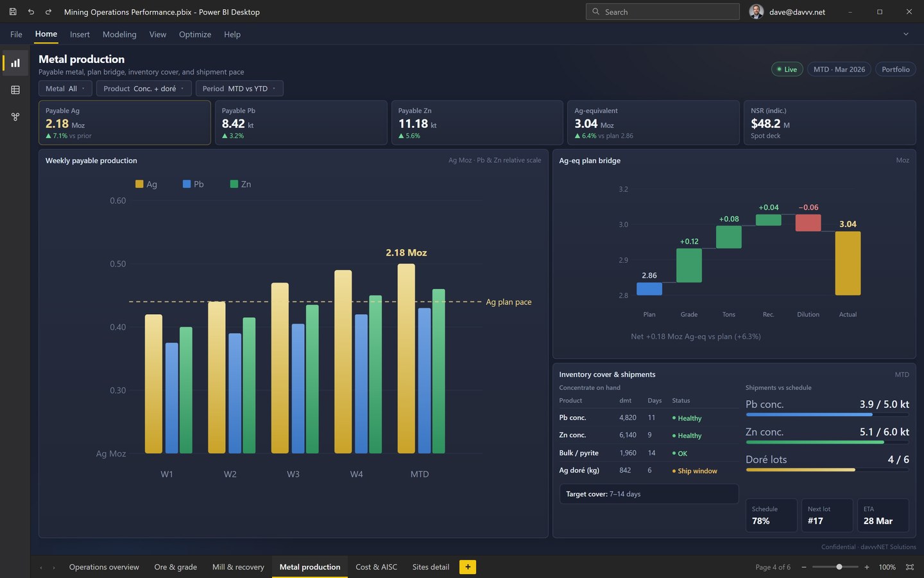Click the MTD · Mar 2026 pill
This screenshot has height=578, width=924.
tap(839, 69)
